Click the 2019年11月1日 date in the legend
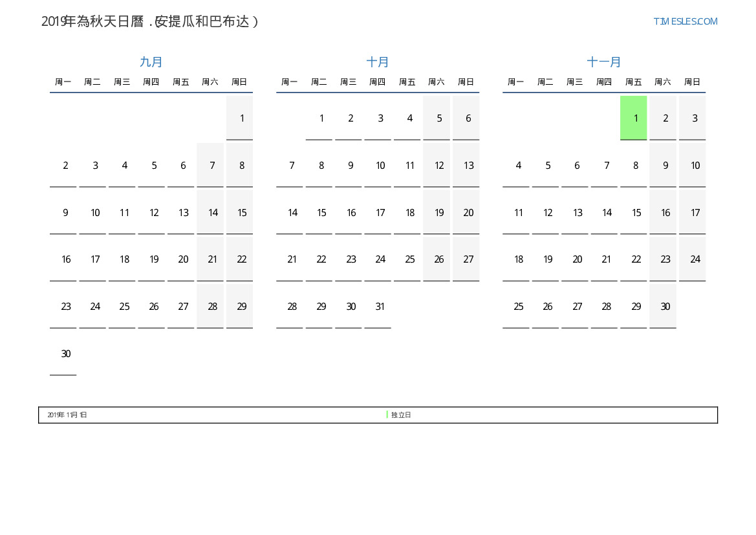 click(67, 415)
